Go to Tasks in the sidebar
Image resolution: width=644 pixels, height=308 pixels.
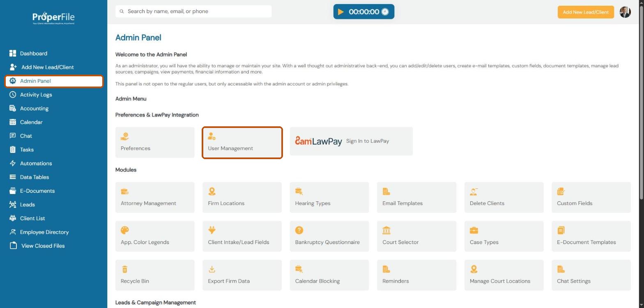(54, 150)
